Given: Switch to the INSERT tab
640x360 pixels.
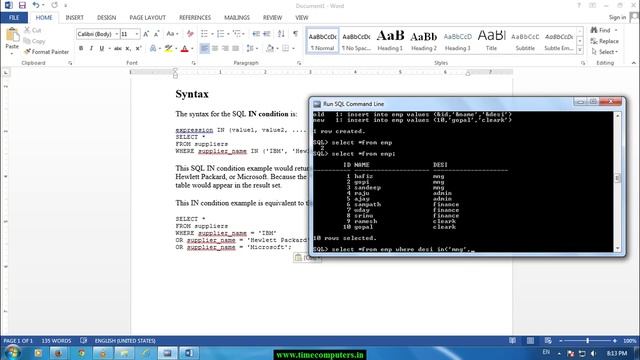Looking at the screenshot, I should pyautogui.click(x=74, y=18).
